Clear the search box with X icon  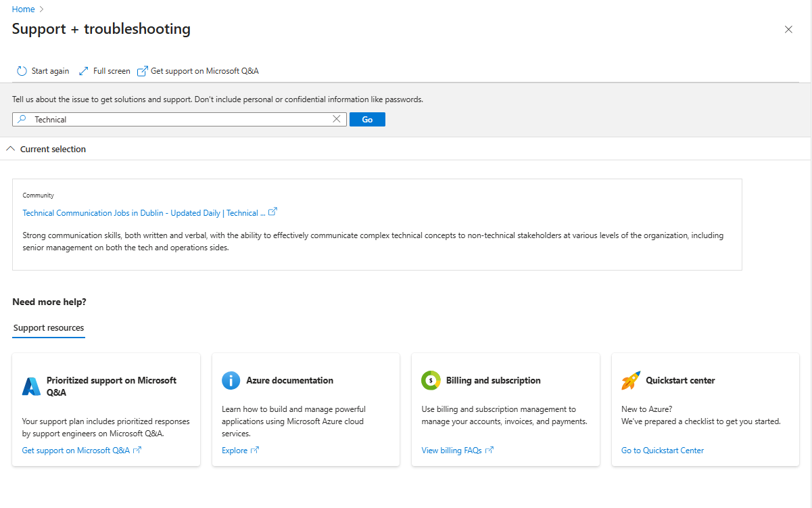point(337,119)
